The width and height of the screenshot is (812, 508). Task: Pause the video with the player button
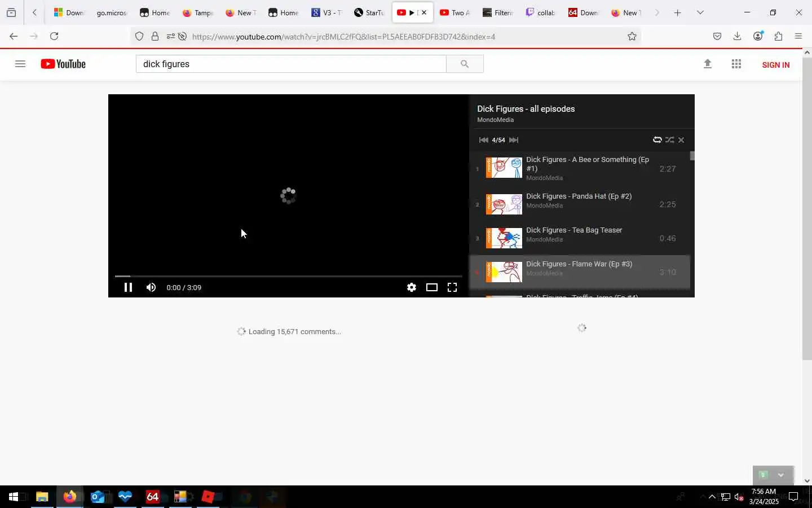(128, 287)
